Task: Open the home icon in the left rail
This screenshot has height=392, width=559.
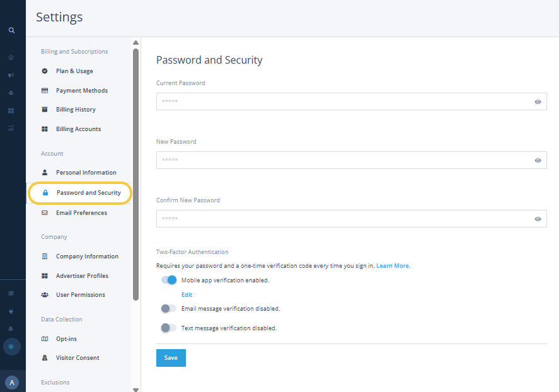Action: pyautogui.click(x=11, y=57)
